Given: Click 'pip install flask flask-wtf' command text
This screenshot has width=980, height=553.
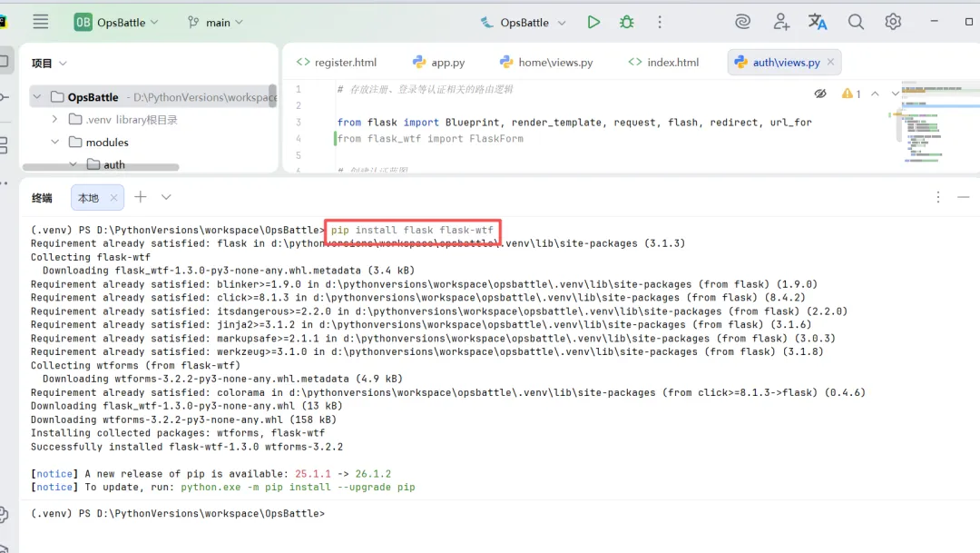Looking at the screenshot, I should point(412,230).
